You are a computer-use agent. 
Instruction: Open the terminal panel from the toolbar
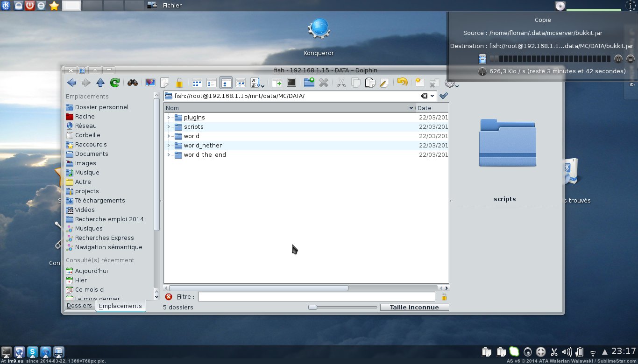click(x=291, y=83)
